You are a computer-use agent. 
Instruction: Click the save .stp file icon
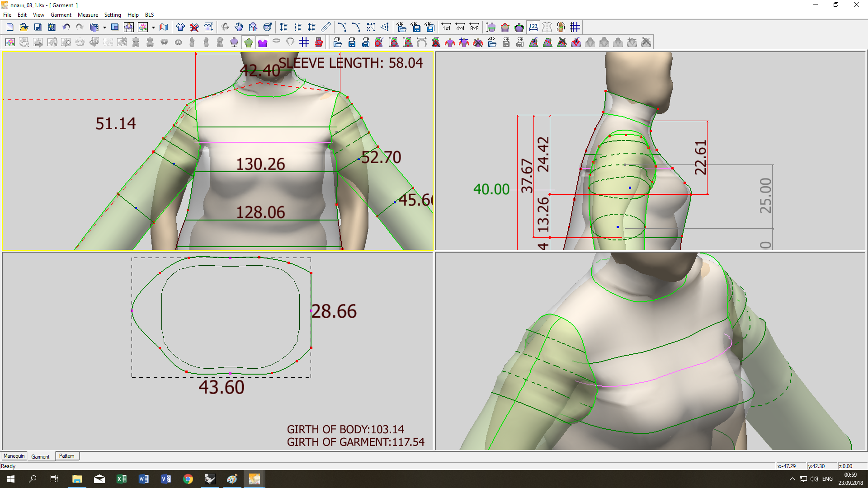pos(352,42)
